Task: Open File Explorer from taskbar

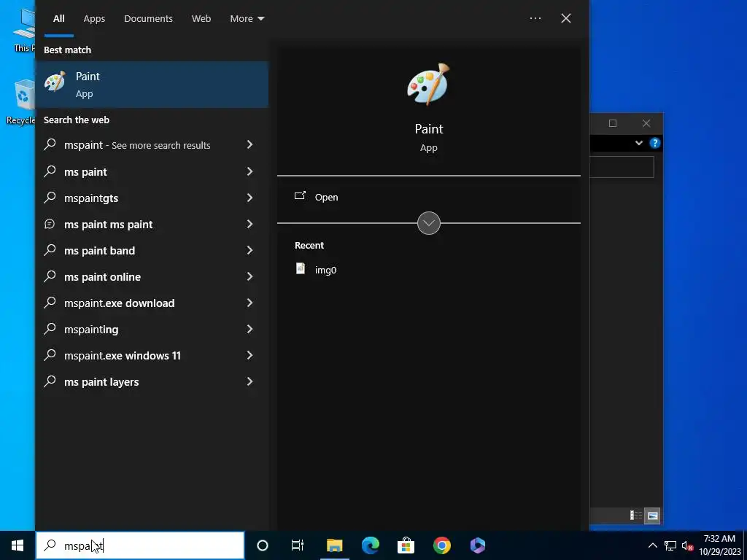Action: tap(334, 545)
